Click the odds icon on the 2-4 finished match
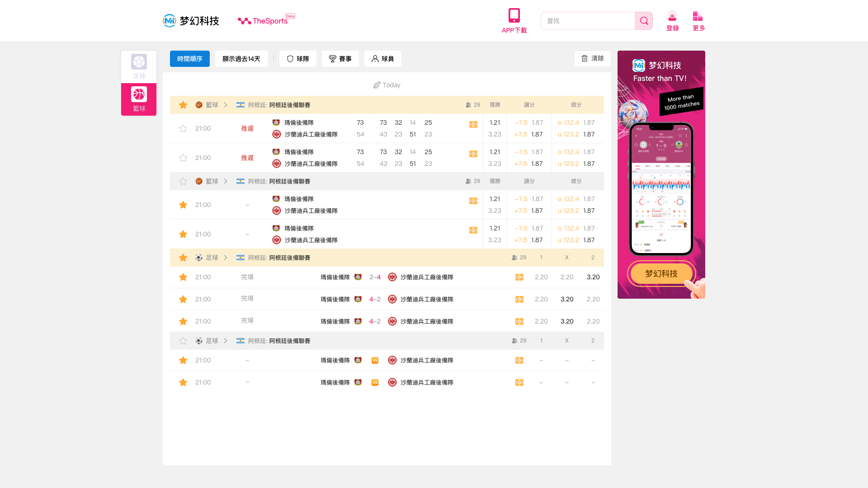 (x=519, y=277)
